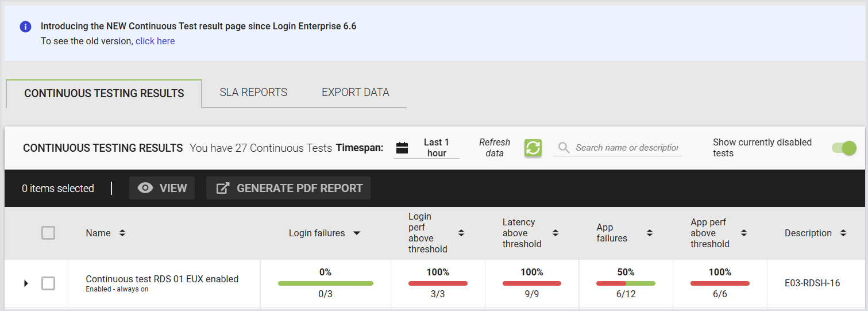The height and width of the screenshot is (311, 868).
Task: Click the GENERATE PDF REPORT button
Action: coord(288,188)
